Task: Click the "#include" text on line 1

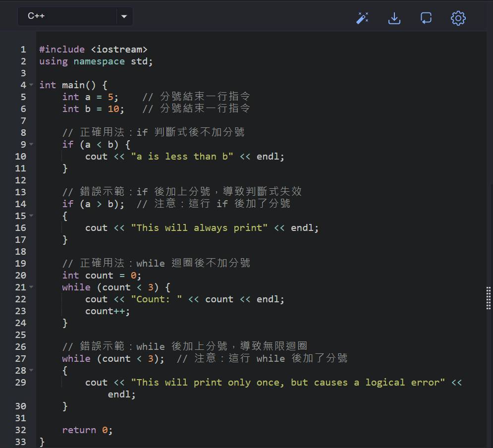Action: pos(62,50)
